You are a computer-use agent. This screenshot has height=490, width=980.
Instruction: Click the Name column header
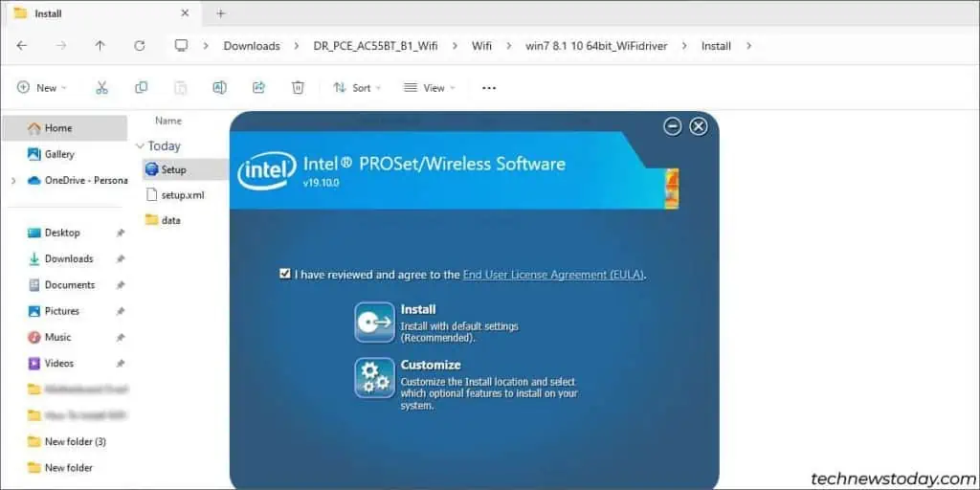(x=168, y=121)
